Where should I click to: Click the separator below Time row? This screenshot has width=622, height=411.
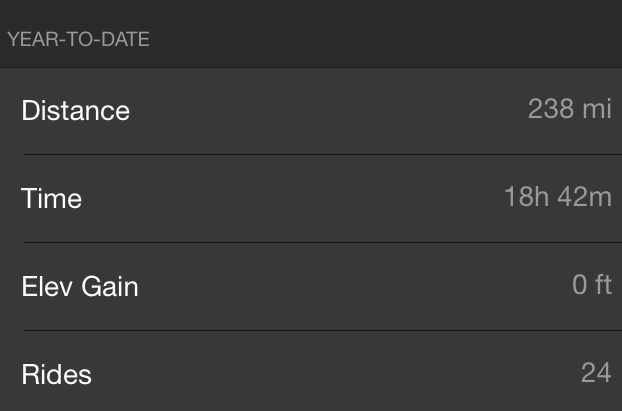tap(322, 242)
